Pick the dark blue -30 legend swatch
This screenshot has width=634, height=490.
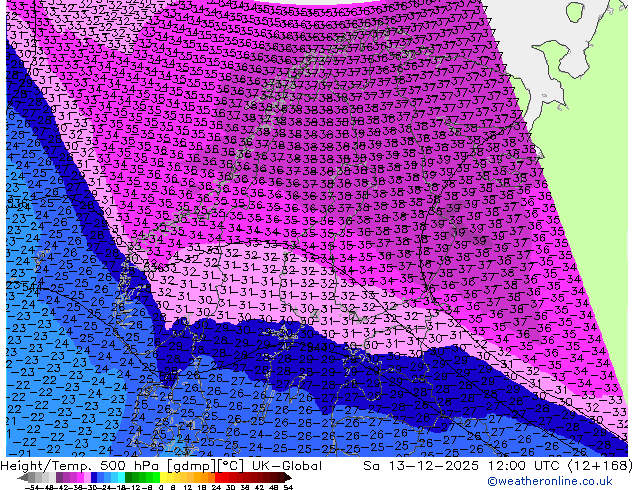point(94,478)
